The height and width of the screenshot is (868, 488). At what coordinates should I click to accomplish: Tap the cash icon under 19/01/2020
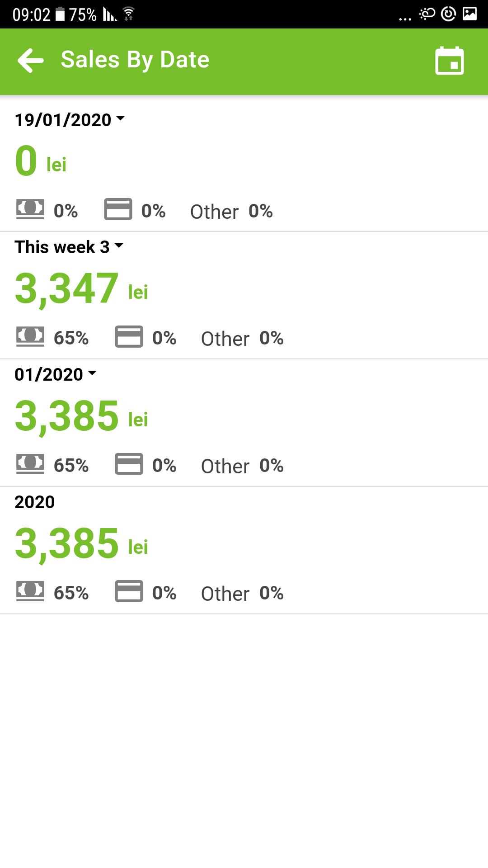click(30, 209)
